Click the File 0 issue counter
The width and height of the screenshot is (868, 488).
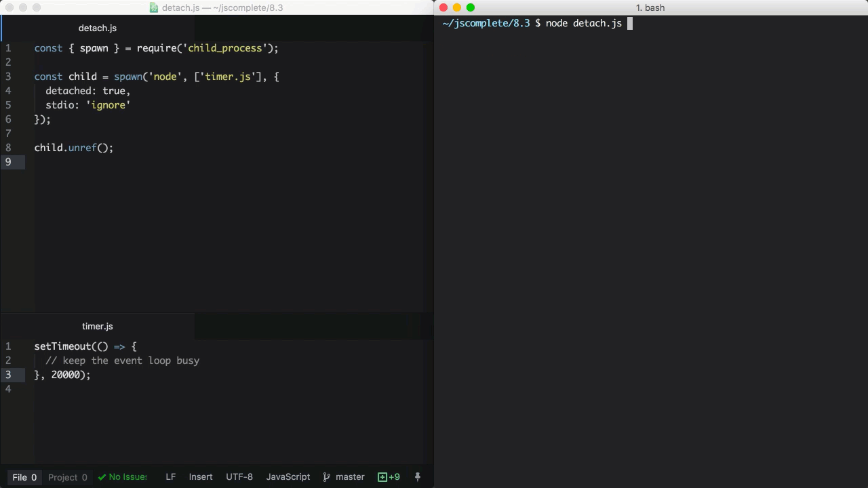[x=24, y=476]
